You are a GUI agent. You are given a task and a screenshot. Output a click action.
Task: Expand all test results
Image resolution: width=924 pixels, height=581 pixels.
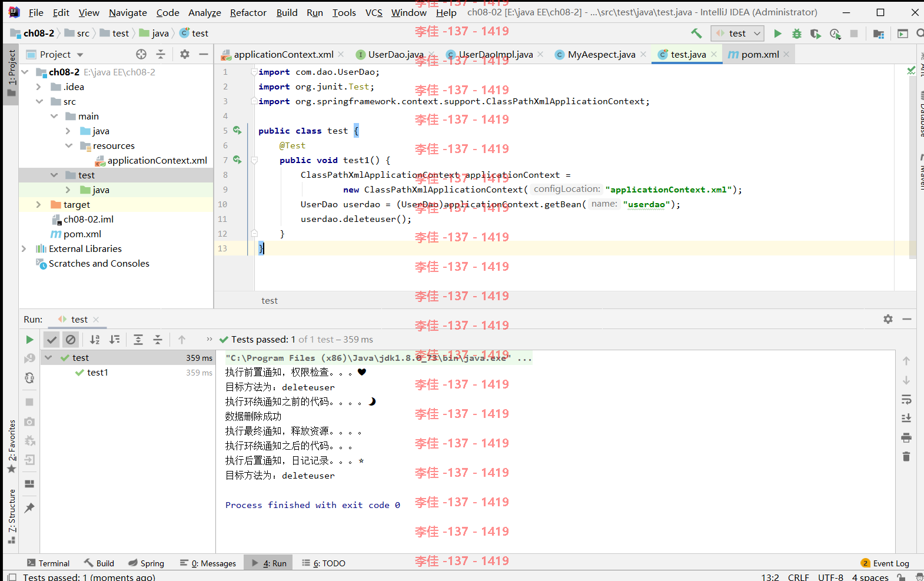(x=138, y=340)
